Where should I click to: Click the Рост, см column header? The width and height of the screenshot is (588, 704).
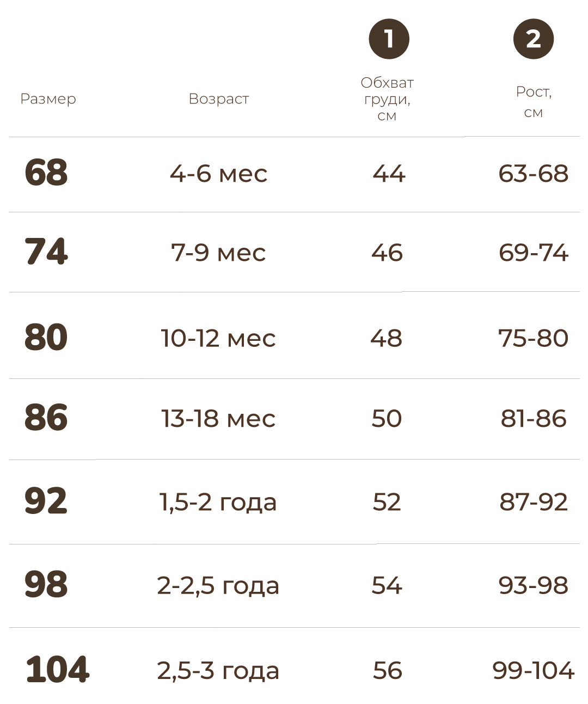tap(534, 101)
